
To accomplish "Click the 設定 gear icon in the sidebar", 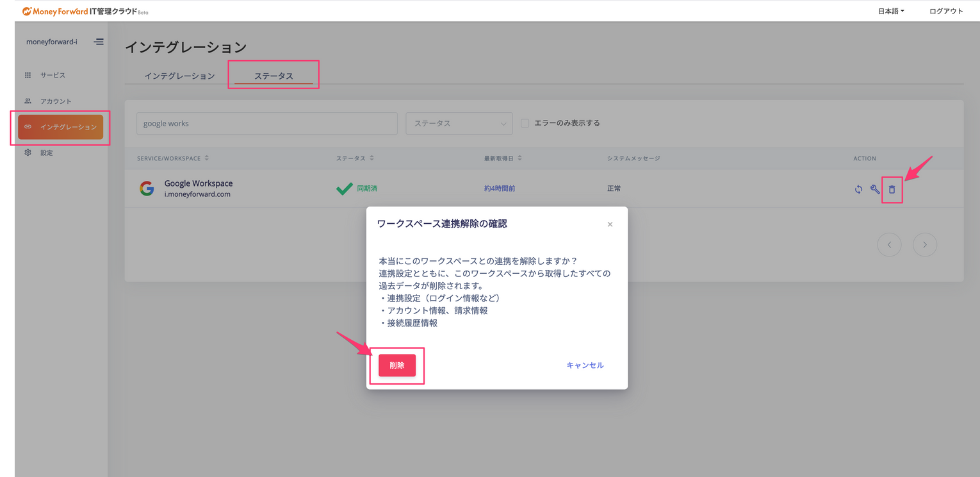I will click(28, 153).
